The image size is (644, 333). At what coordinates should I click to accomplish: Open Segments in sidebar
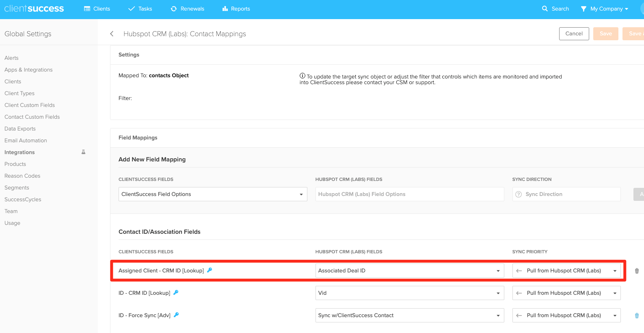tap(17, 187)
